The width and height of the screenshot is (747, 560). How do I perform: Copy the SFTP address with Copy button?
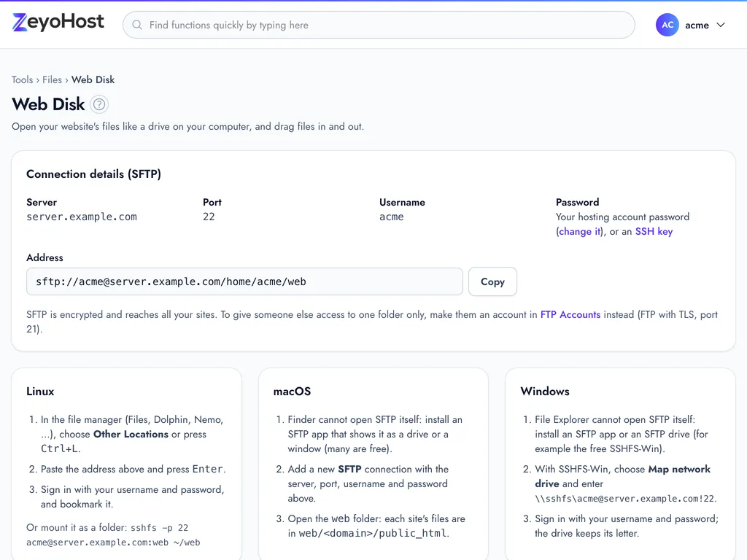pyautogui.click(x=492, y=281)
